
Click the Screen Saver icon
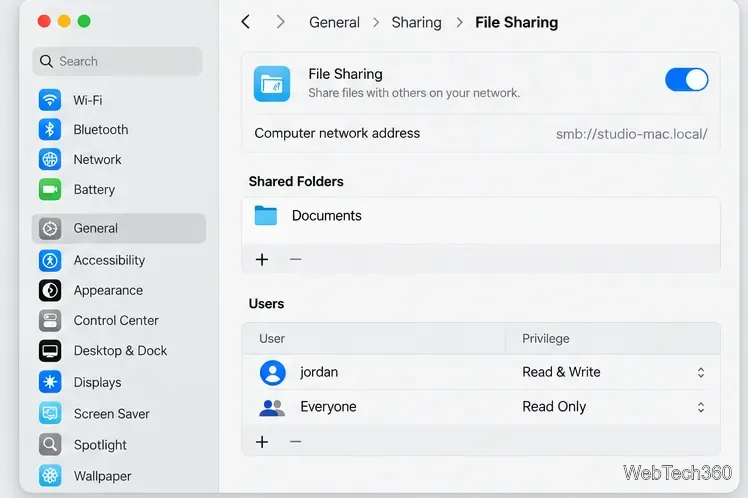50,414
